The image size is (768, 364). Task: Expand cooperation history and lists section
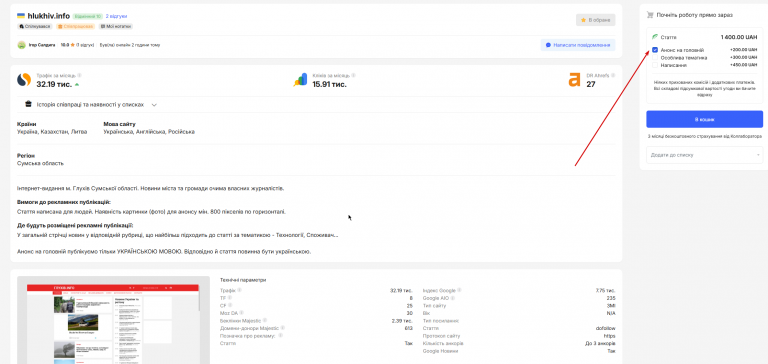click(91, 105)
